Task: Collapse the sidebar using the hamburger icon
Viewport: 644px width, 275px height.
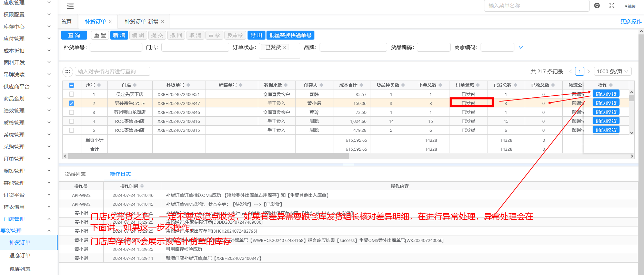Action: point(70,6)
